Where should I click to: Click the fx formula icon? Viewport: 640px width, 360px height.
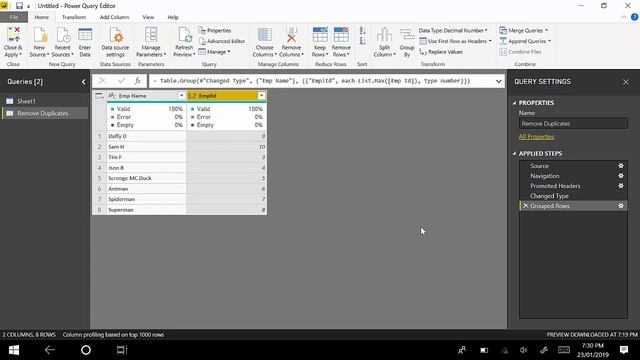pos(138,81)
